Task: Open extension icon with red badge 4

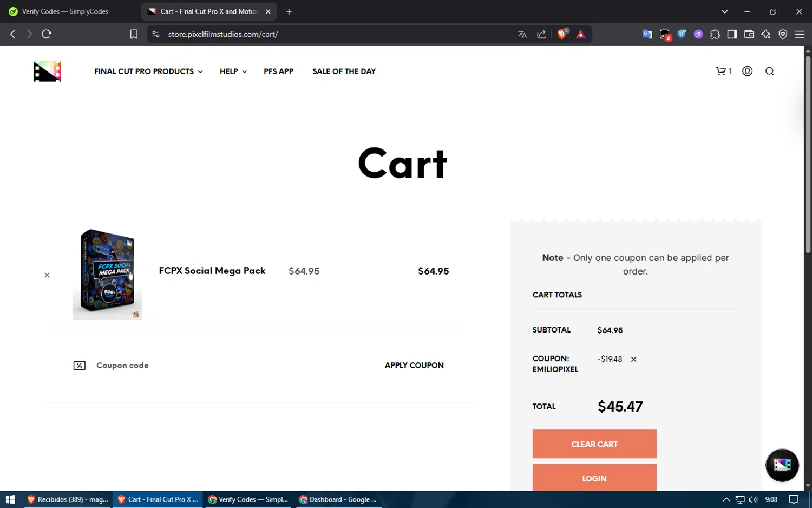Action: pos(665,35)
